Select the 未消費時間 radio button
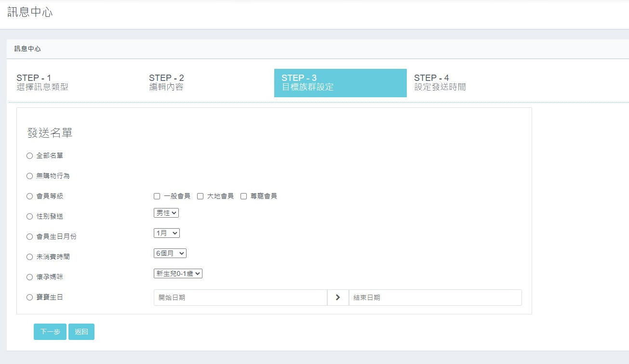This screenshot has height=364, width=629. click(x=29, y=257)
